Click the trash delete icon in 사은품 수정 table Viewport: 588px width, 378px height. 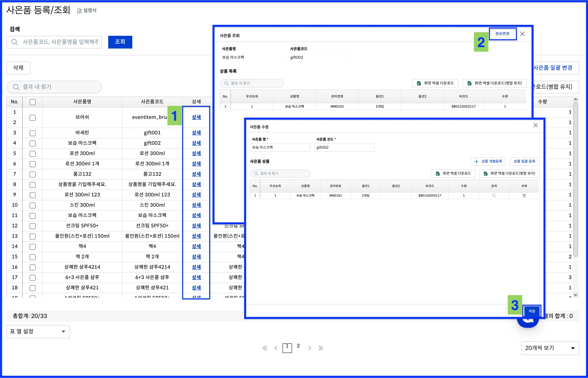524,196
